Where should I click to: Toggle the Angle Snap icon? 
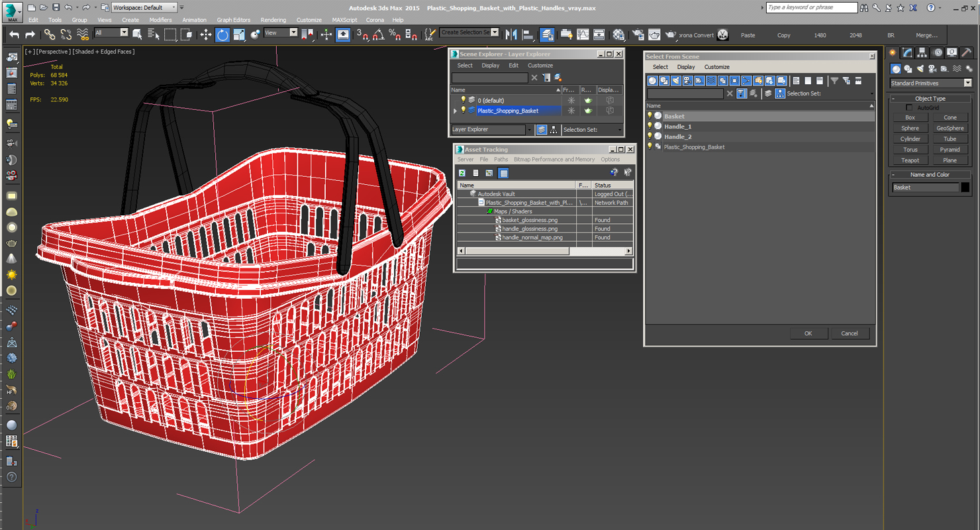click(379, 35)
